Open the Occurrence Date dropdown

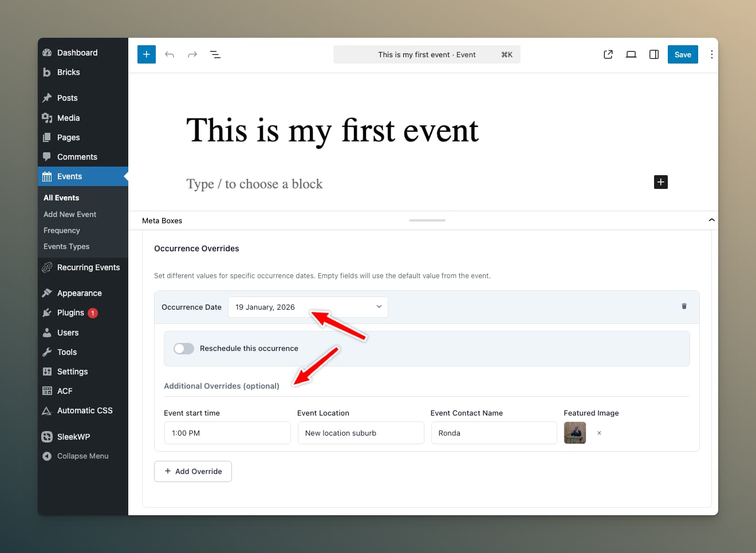point(308,307)
